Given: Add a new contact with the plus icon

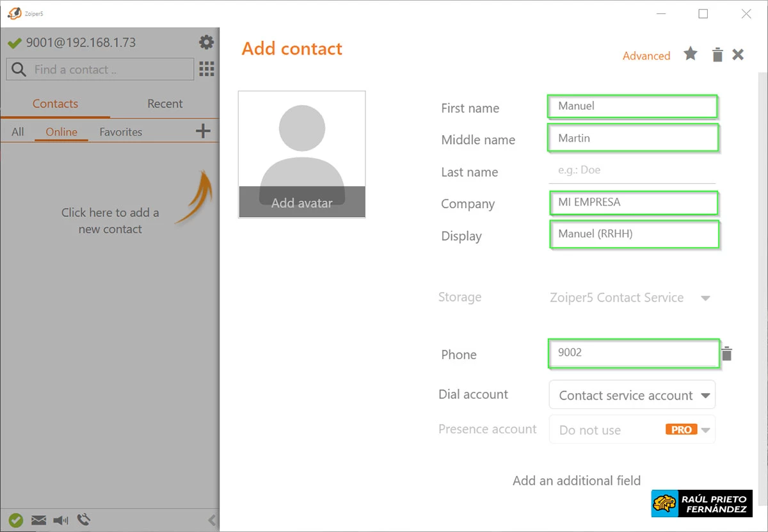Looking at the screenshot, I should tap(202, 131).
